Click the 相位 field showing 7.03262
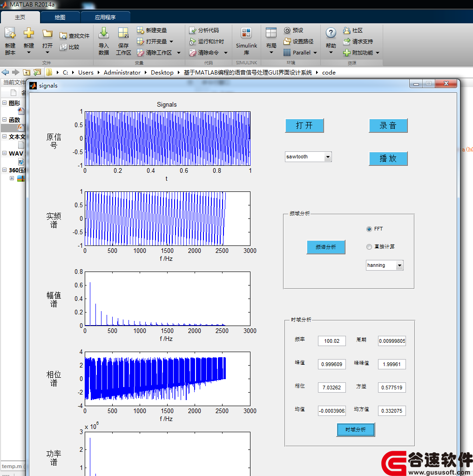Image resolution: width=473 pixels, height=476 pixels. click(x=331, y=388)
